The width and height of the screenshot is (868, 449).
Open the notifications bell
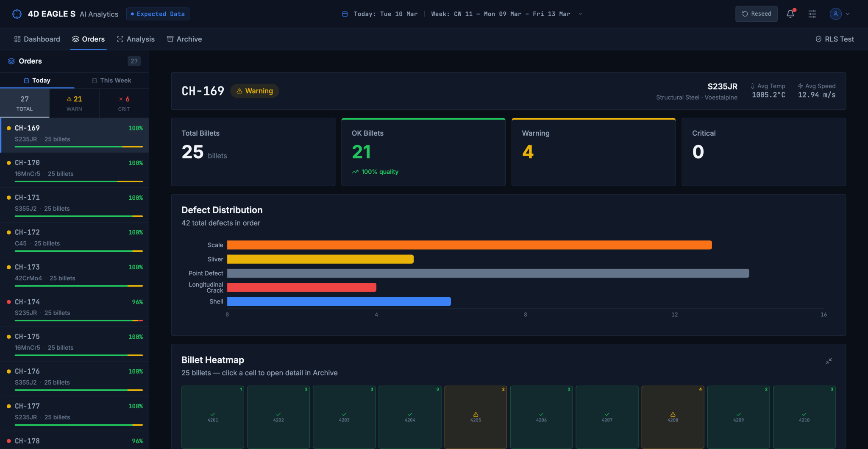[x=790, y=14]
